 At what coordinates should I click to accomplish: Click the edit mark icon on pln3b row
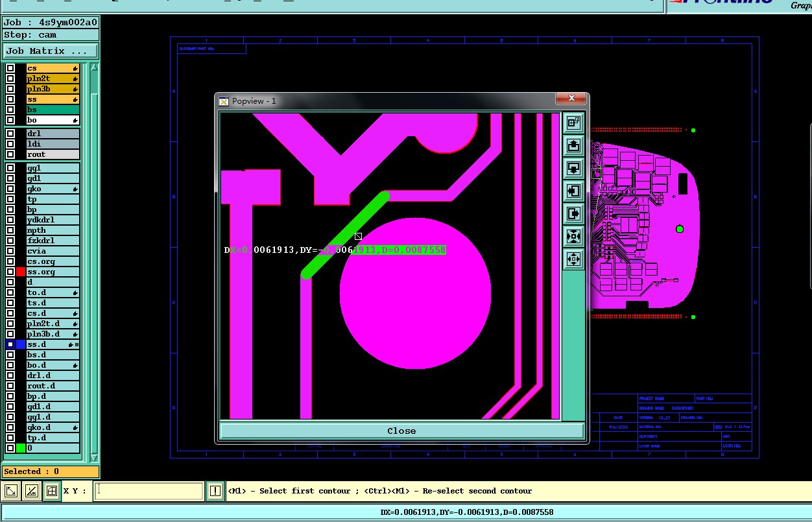tap(75, 89)
